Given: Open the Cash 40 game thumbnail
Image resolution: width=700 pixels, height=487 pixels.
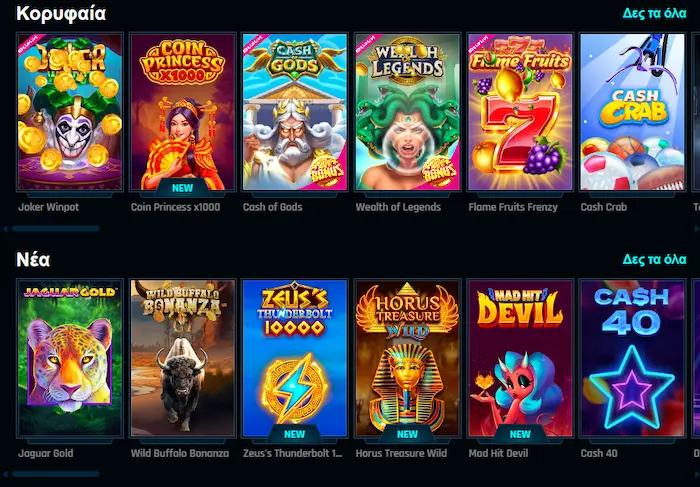Looking at the screenshot, I should [632, 358].
